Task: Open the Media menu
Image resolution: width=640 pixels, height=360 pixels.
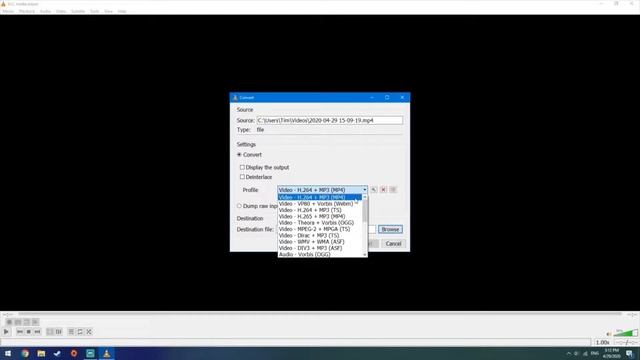Action: 8,11
